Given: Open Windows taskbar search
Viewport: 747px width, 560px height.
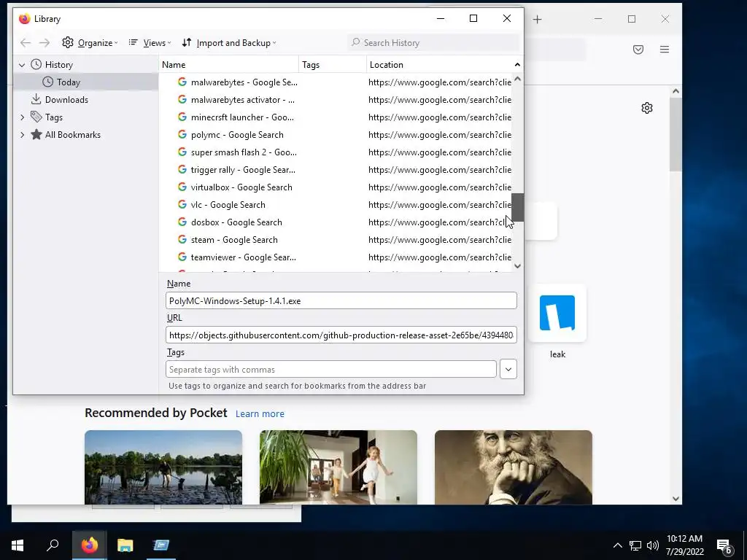Looking at the screenshot, I should point(53,545).
